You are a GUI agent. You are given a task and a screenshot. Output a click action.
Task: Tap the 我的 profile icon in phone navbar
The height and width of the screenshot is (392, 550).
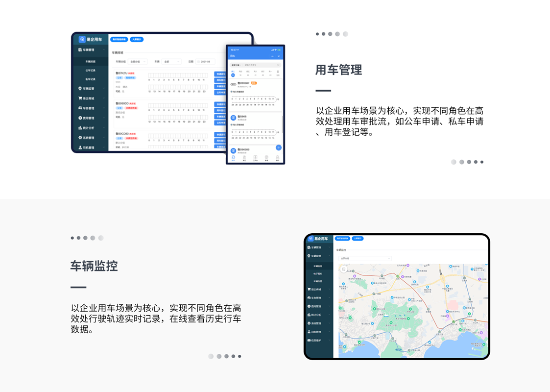point(277,158)
